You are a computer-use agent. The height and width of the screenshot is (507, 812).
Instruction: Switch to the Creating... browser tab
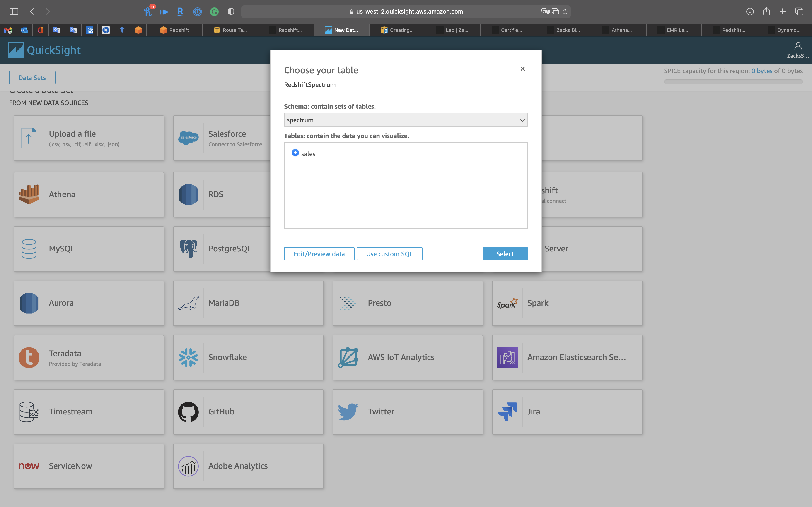click(397, 30)
